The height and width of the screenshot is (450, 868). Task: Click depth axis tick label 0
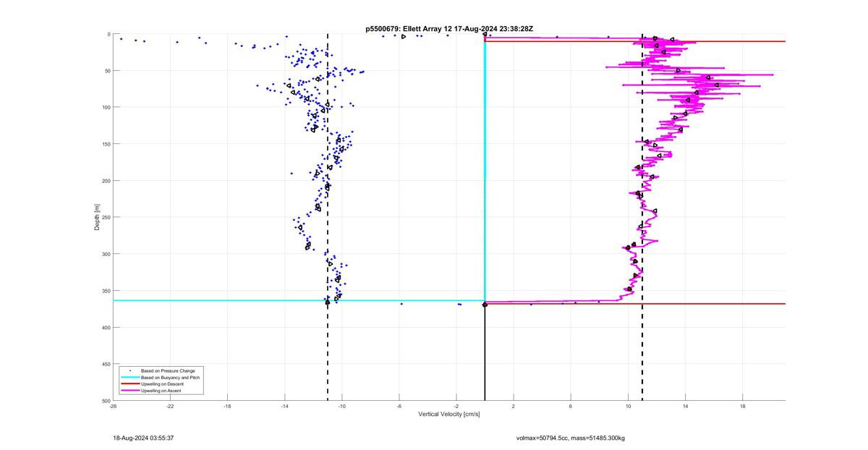(109, 34)
